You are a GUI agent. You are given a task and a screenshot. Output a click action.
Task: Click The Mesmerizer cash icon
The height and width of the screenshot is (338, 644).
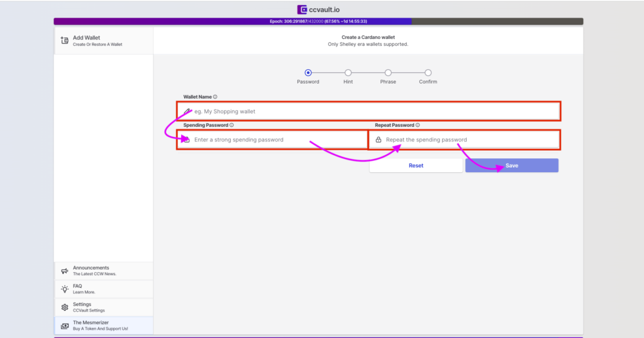coord(64,325)
